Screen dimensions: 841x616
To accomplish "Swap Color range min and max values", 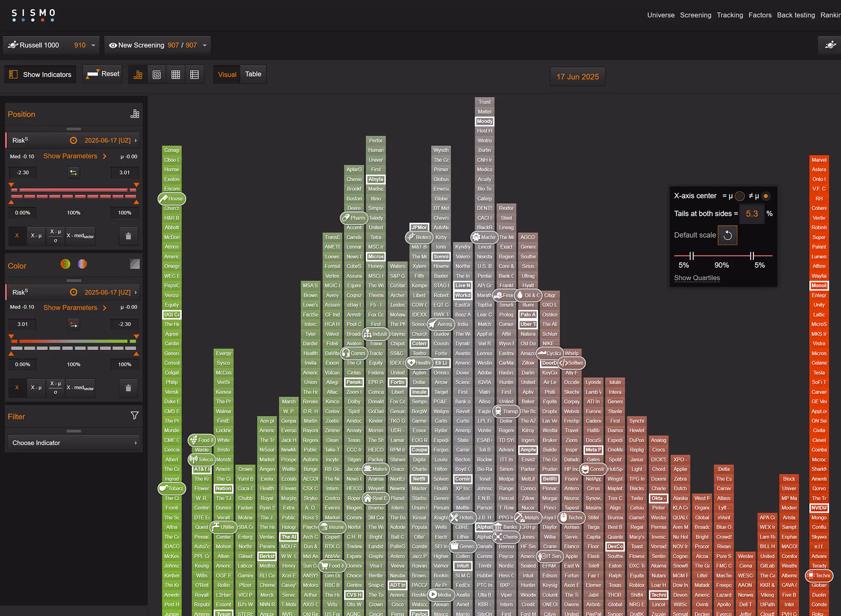I will pos(73,324).
